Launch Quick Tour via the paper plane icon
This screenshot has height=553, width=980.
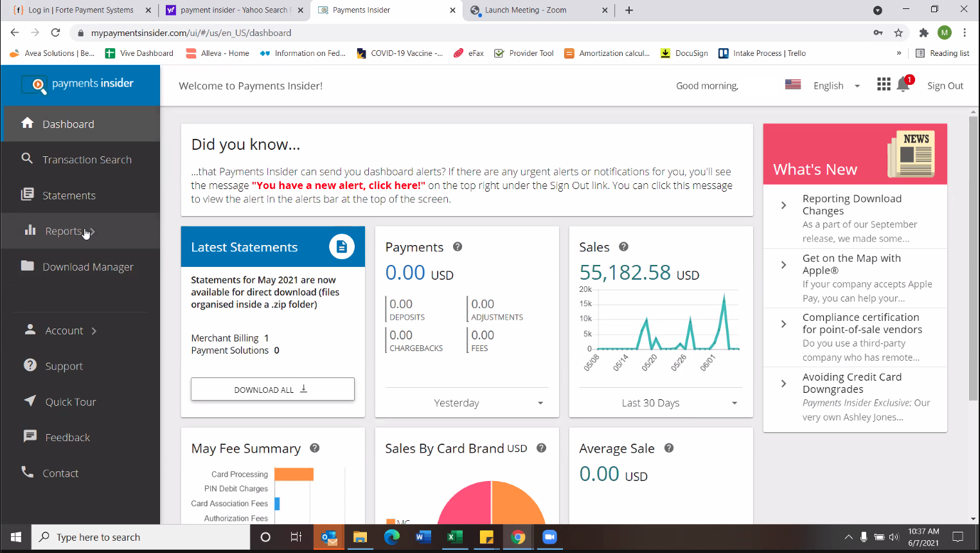pyautogui.click(x=30, y=401)
